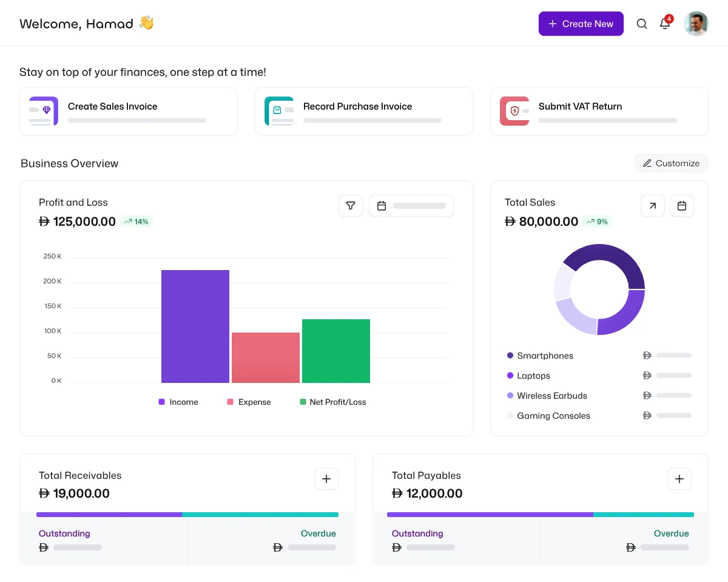Select Wireless Earbuds in sales legend
This screenshot has height=582, width=728.
point(547,396)
